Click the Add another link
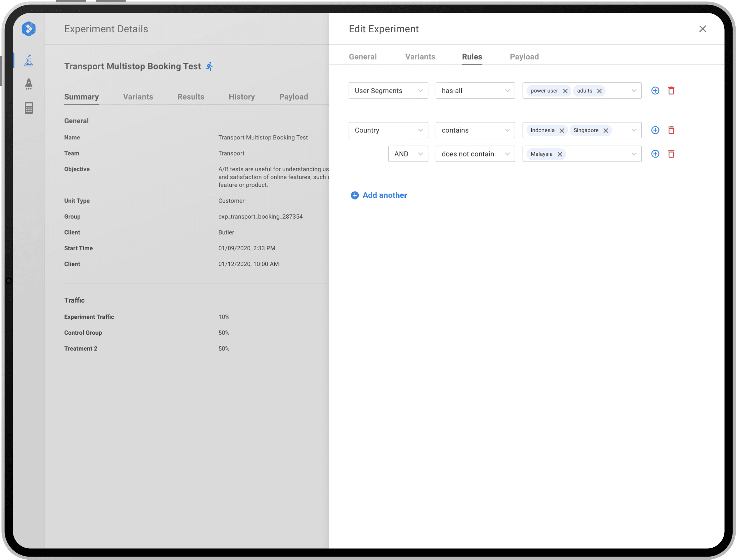 pos(385,195)
